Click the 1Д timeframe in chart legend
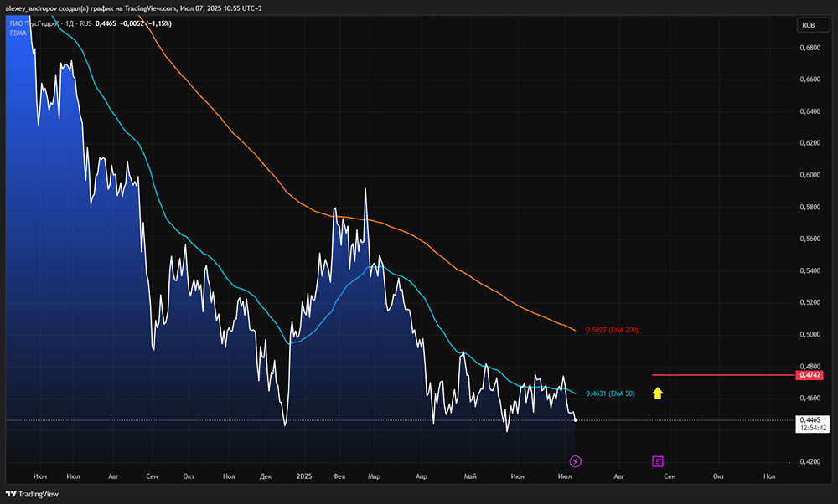 (x=69, y=23)
